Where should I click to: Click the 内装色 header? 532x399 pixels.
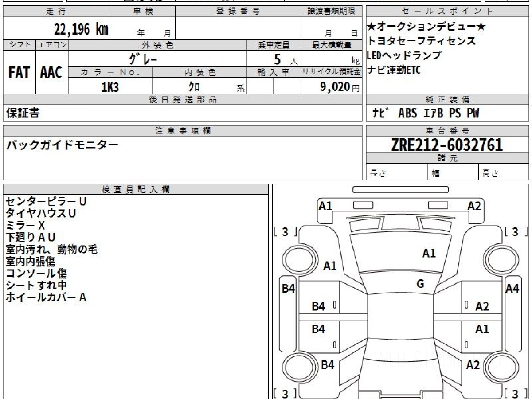pos(199,72)
